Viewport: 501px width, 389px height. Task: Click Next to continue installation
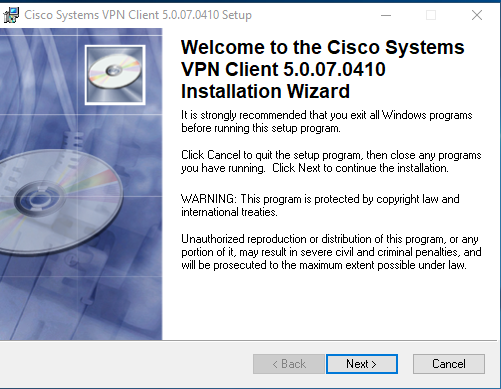(x=362, y=364)
